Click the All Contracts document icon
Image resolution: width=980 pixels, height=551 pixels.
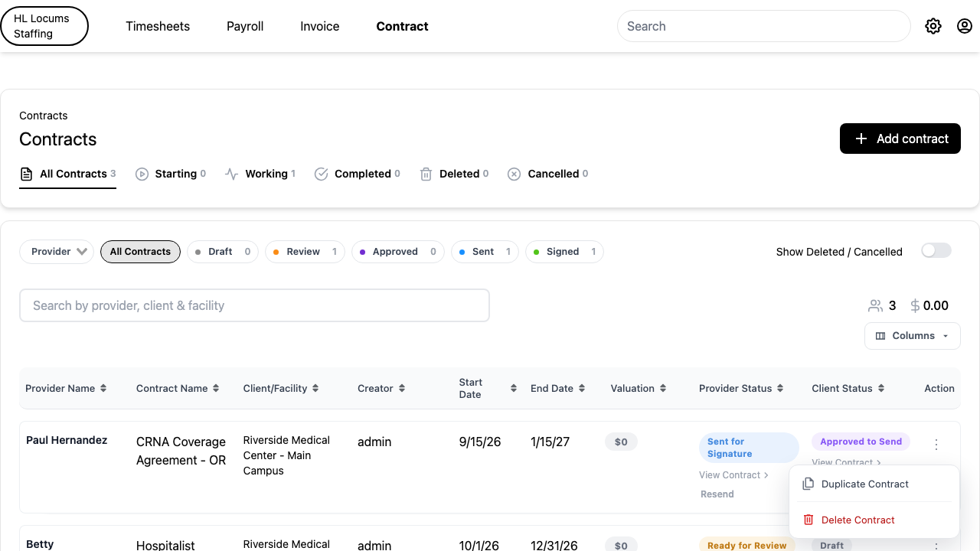click(26, 174)
